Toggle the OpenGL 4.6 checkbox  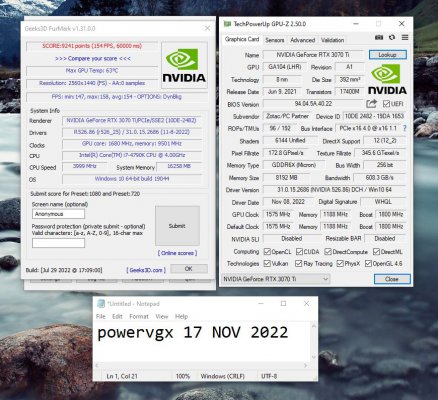[x=368, y=263]
